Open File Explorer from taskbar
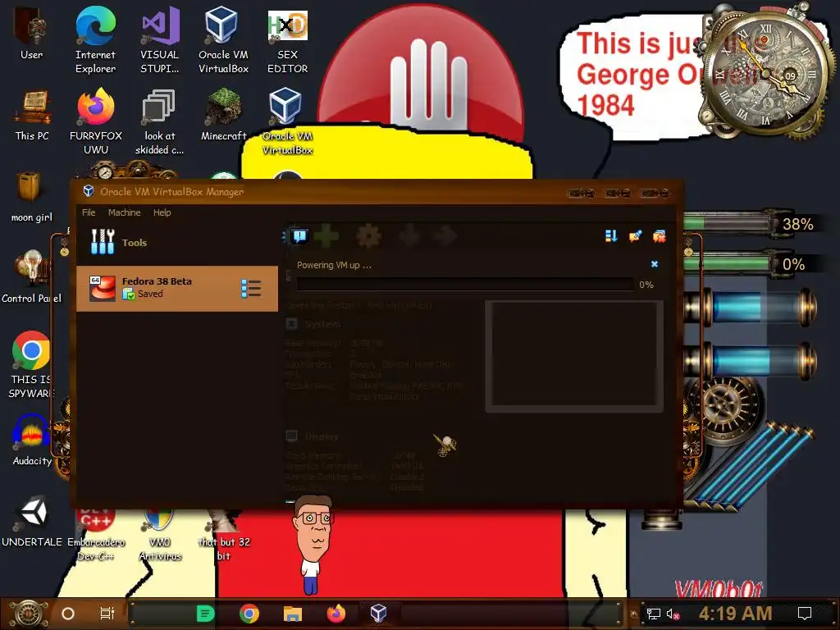Image resolution: width=840 pixels, height=630 pixels. tap(293, 614)
